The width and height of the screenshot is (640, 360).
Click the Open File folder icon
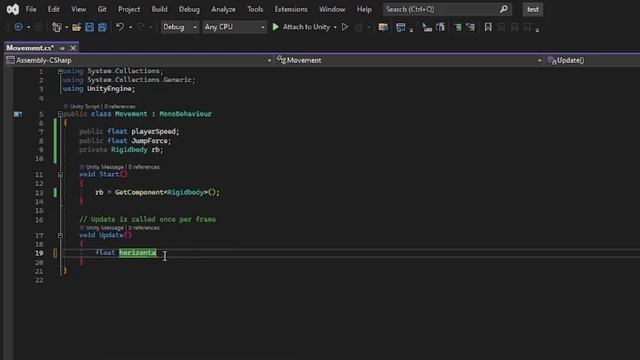(x=76, y=27)
